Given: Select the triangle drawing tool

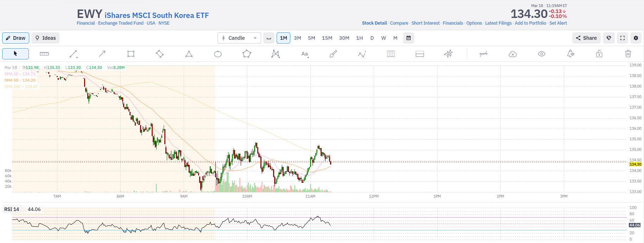Looking at the screenshot, I should 189,54.
